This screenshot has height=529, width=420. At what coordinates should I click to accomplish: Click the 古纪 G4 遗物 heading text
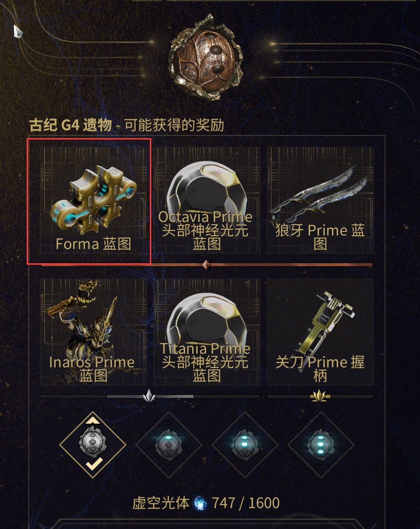point(70,125)
